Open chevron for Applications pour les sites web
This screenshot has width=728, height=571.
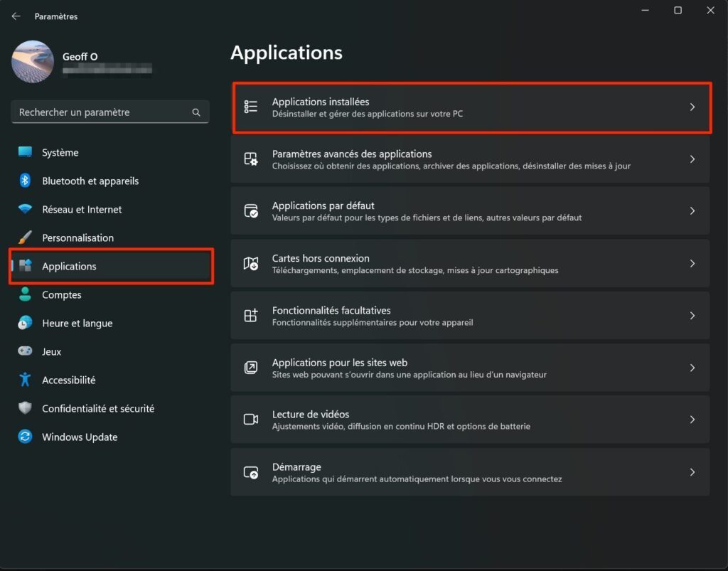pyautogui.click(x=692, y=368)
